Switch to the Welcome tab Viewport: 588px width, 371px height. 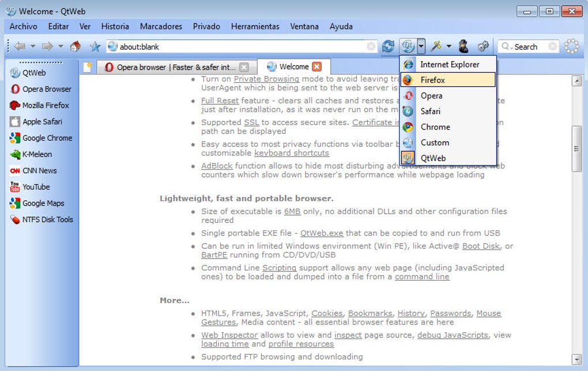click(x=294, y=66)
